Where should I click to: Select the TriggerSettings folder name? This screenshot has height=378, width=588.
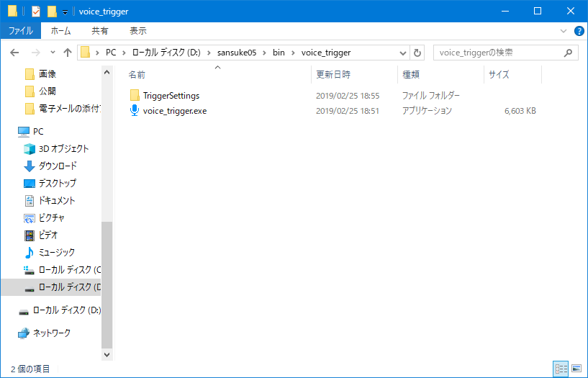tap(171, 96)
